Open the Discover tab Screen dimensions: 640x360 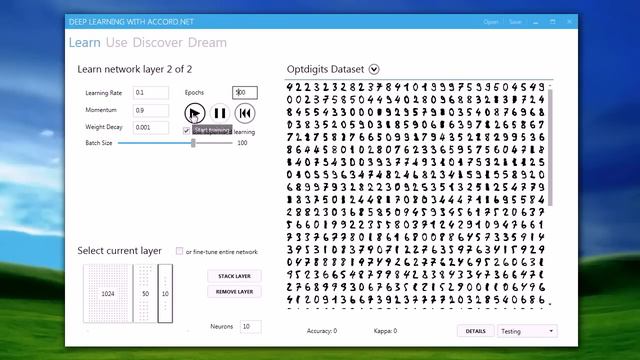pyautogui.click(x=158, y=42)
